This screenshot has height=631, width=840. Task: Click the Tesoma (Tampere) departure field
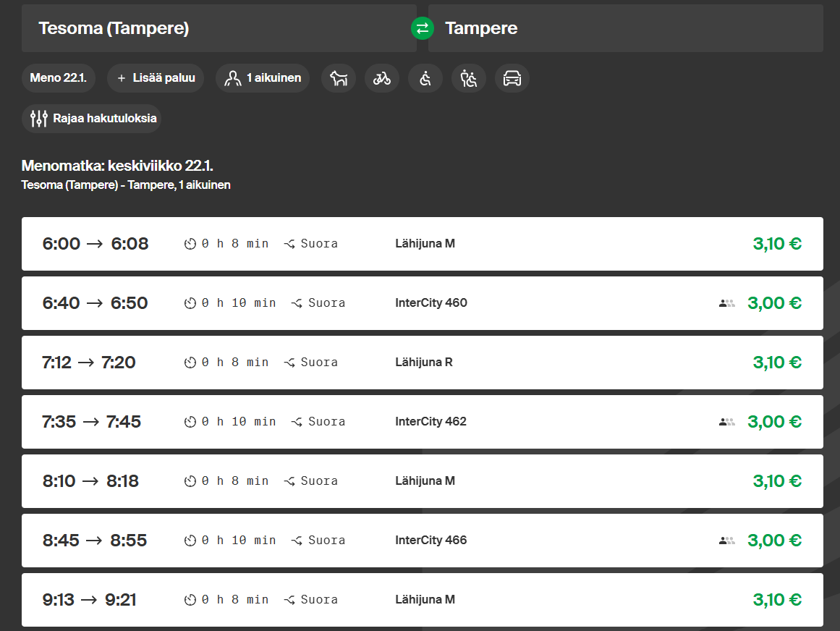pyautogui.click(x=219, y=28)
